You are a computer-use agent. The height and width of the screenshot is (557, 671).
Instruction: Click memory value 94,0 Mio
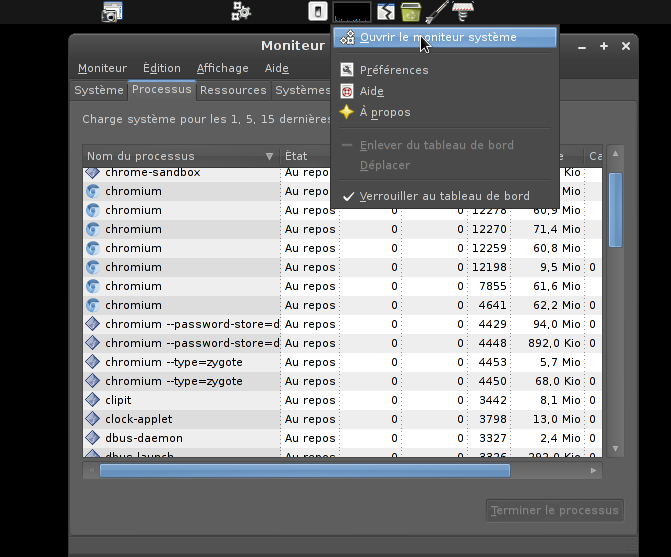tap(556, 324)
